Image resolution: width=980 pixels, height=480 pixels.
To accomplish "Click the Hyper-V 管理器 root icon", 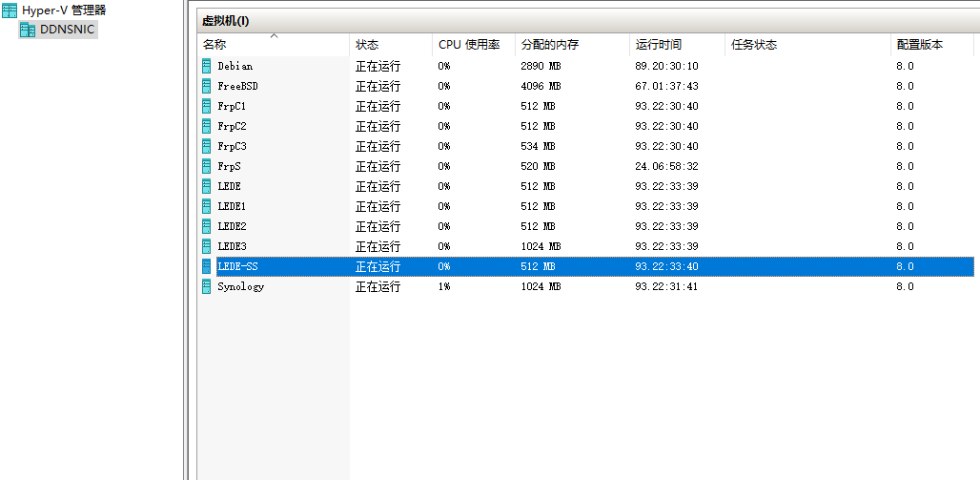I will [x=10, y=10].
